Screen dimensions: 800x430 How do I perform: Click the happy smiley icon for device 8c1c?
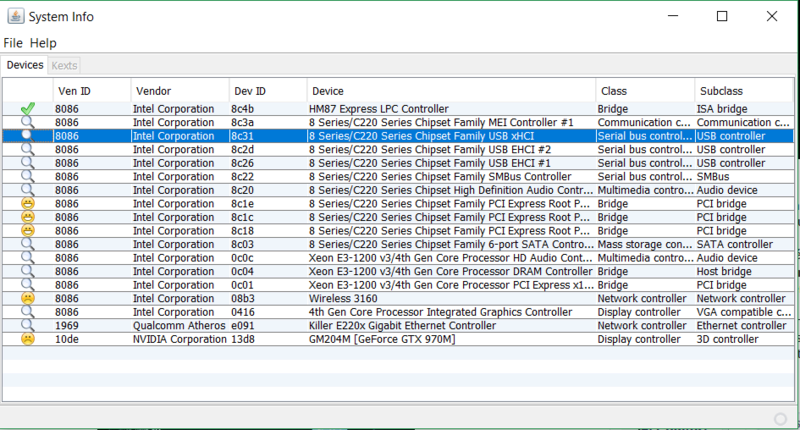(x=28, y=217)
